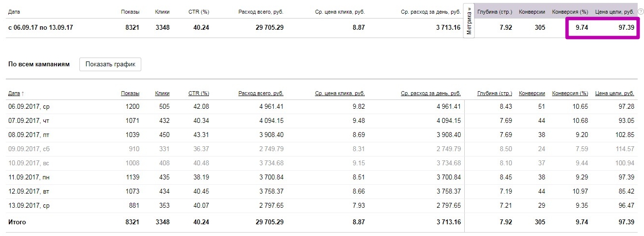Sort by underlined Глубина (стр.) link
The image size is (644, 236).
(494, 93)
